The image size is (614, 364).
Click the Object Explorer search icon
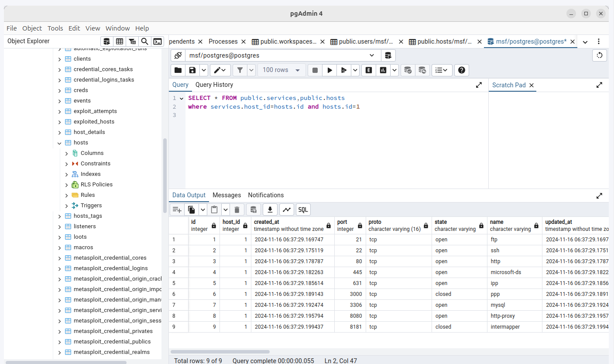pos(145,41)
